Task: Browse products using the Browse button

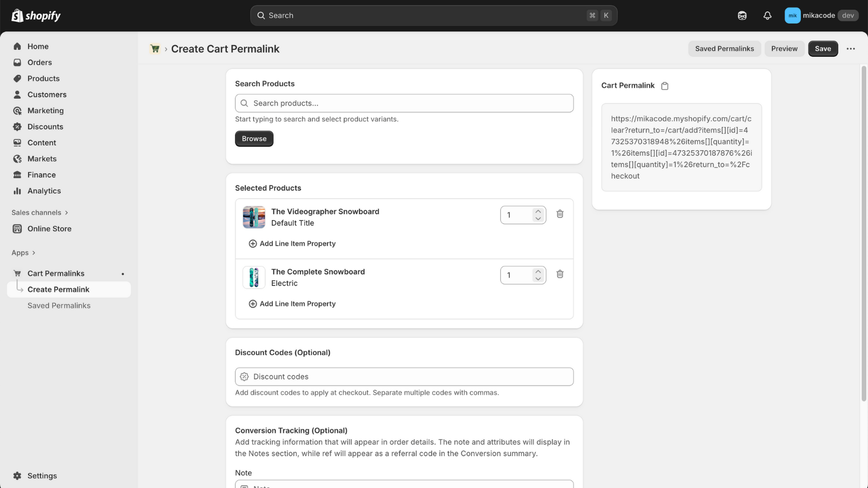Action: [253, 138]
